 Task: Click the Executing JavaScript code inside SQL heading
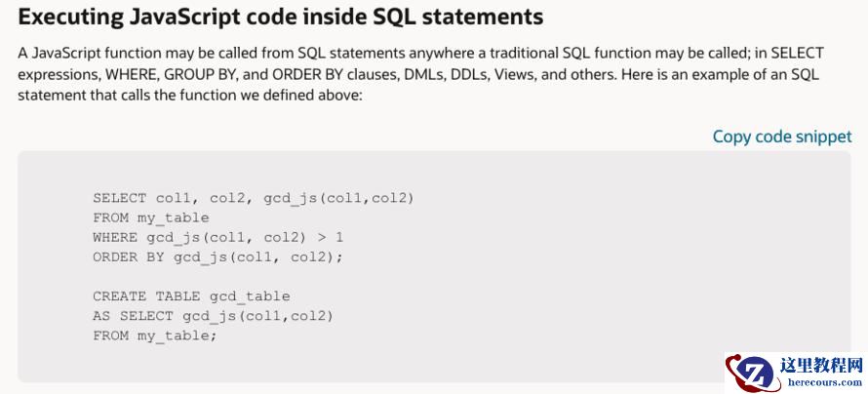click(280, 17)
